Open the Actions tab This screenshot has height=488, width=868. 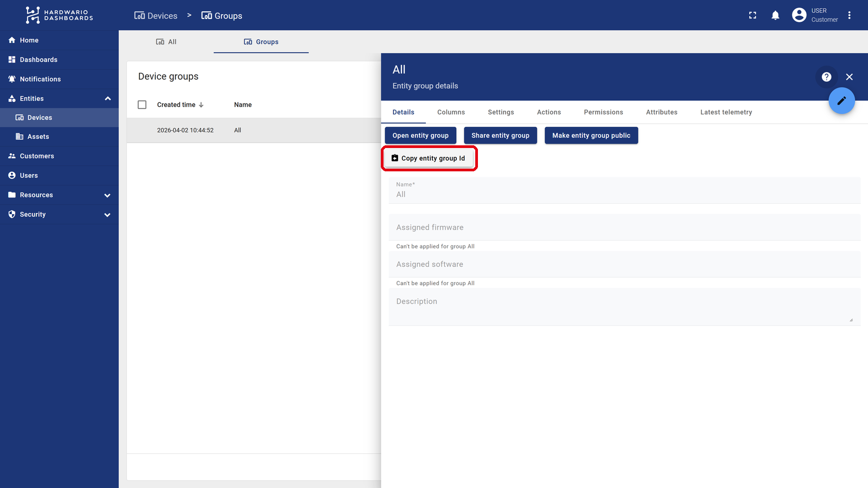(x=549, y=112)
